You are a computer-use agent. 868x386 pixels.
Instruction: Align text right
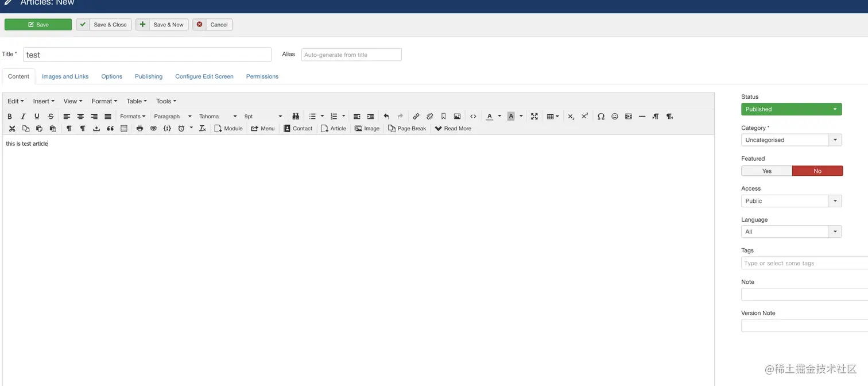click(x=95, y=117)
